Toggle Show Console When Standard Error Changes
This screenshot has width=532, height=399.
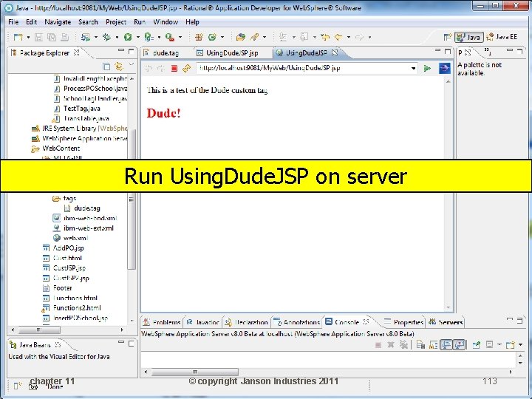click(460, 345)
